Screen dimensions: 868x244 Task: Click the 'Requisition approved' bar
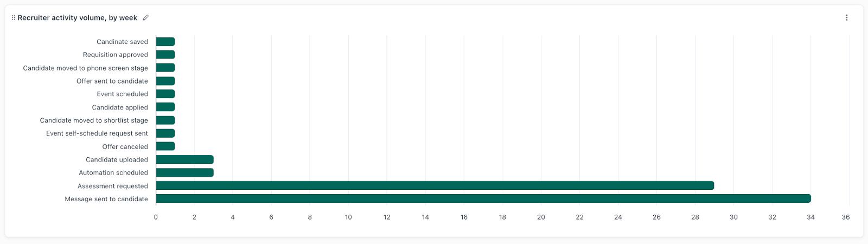165,55
